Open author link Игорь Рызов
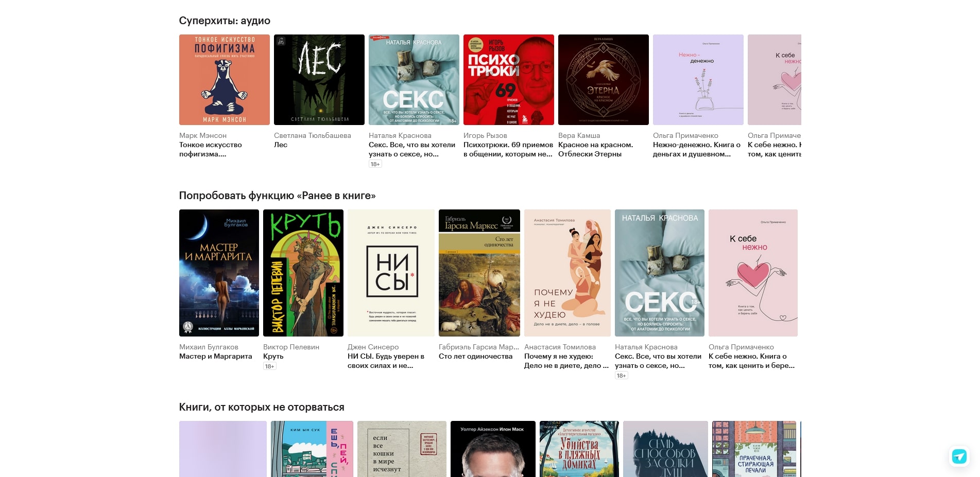 point(485,135)
